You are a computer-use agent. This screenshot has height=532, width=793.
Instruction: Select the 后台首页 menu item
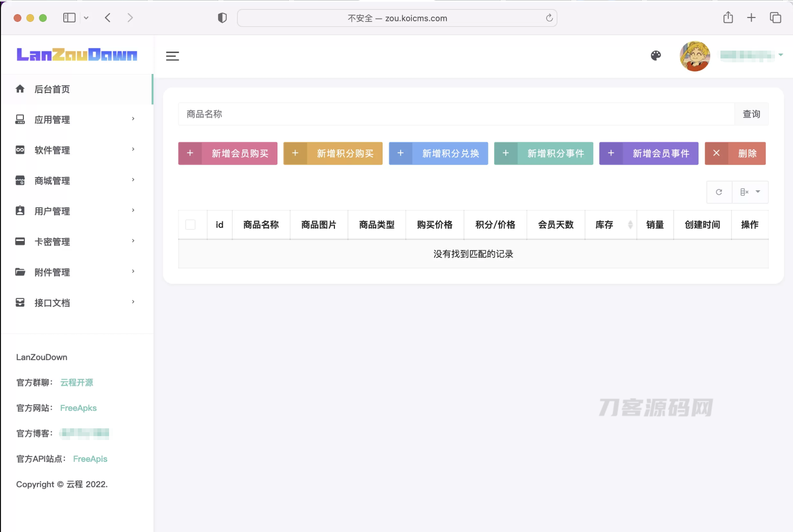(x=51, y=89)
